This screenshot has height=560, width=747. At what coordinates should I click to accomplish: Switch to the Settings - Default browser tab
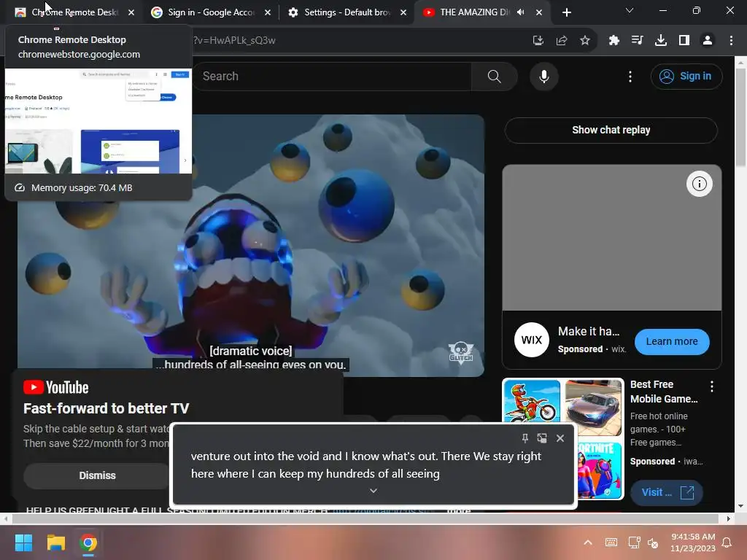(347, 12)
